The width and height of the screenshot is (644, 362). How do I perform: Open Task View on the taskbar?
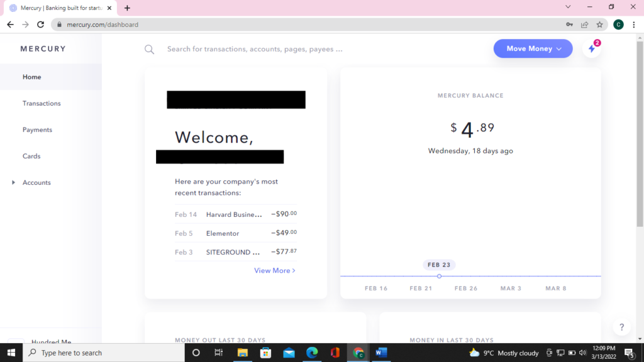pyautogui.click(x=218, y=353)
